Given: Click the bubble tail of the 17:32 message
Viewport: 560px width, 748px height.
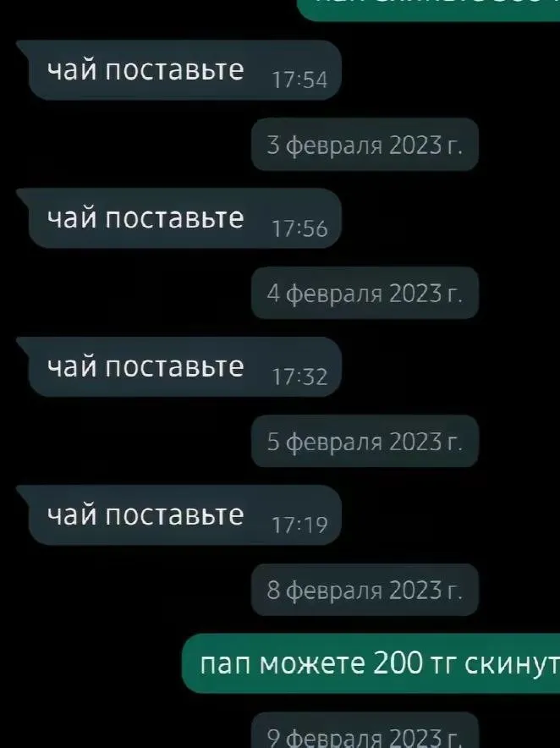Looking at the screenshot, I should (24, 344).
